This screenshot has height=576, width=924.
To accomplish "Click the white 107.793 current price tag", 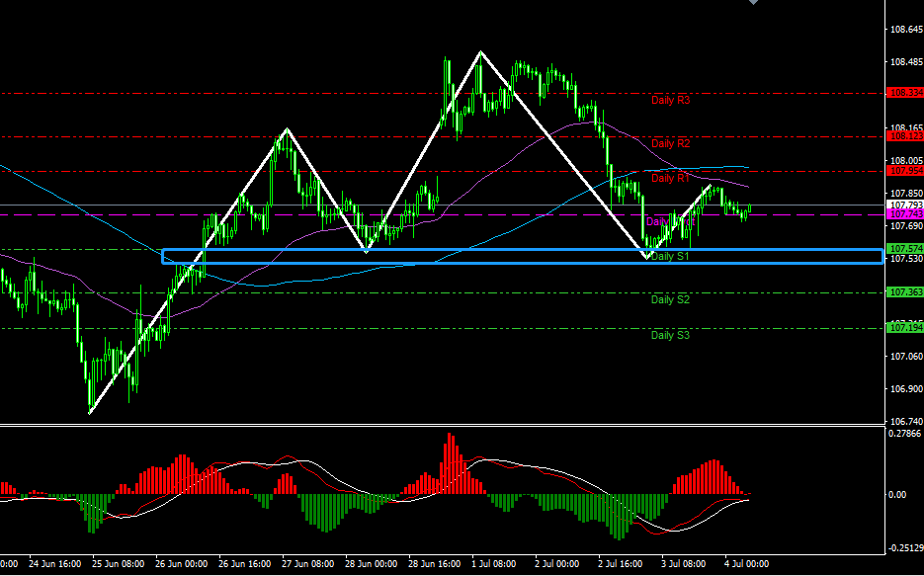I will 905,205.
